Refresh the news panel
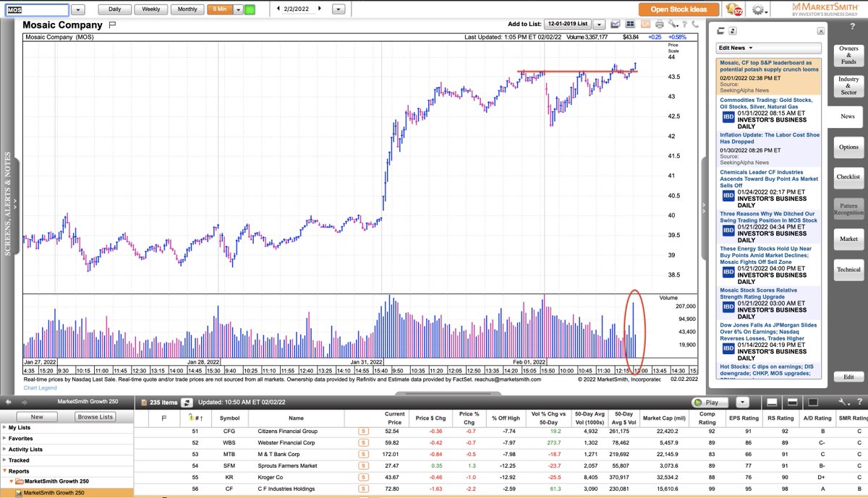Viewport: 868px width, 498px height. coord(733,31)
